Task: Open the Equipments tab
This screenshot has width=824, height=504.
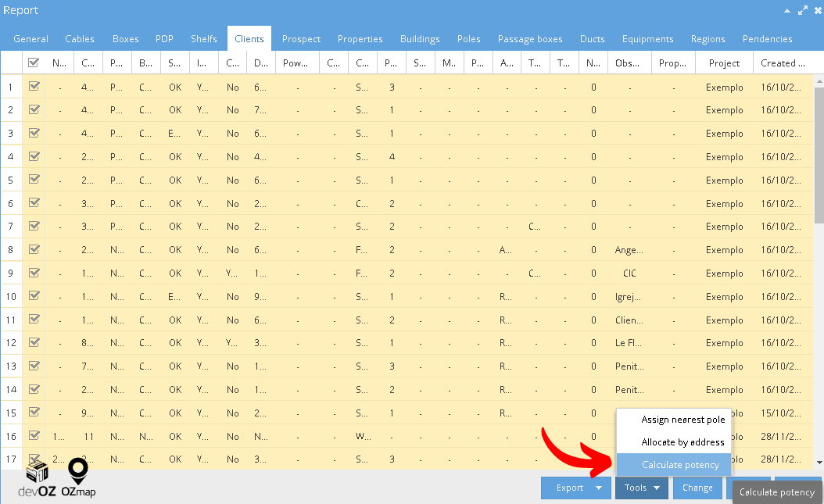Action: [x=648, y=39]
